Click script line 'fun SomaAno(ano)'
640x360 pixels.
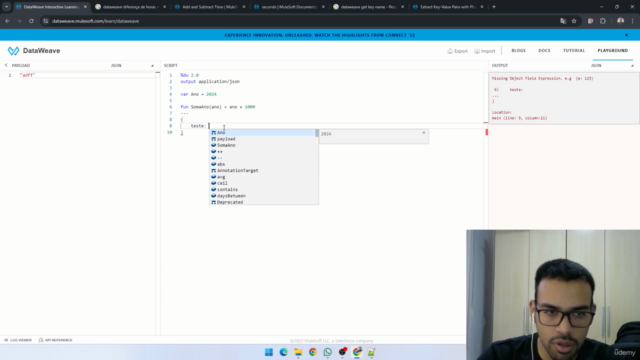218,107
